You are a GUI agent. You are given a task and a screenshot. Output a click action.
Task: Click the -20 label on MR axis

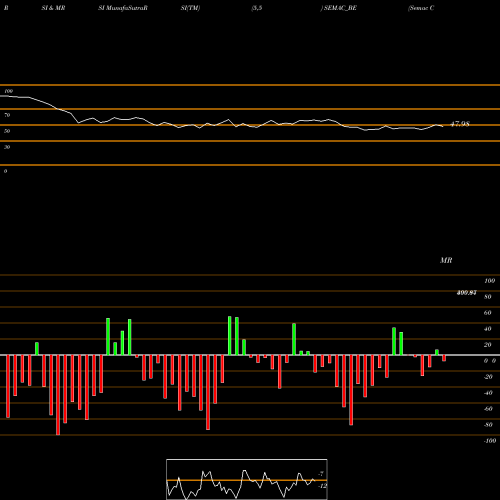tap(488, 377)
